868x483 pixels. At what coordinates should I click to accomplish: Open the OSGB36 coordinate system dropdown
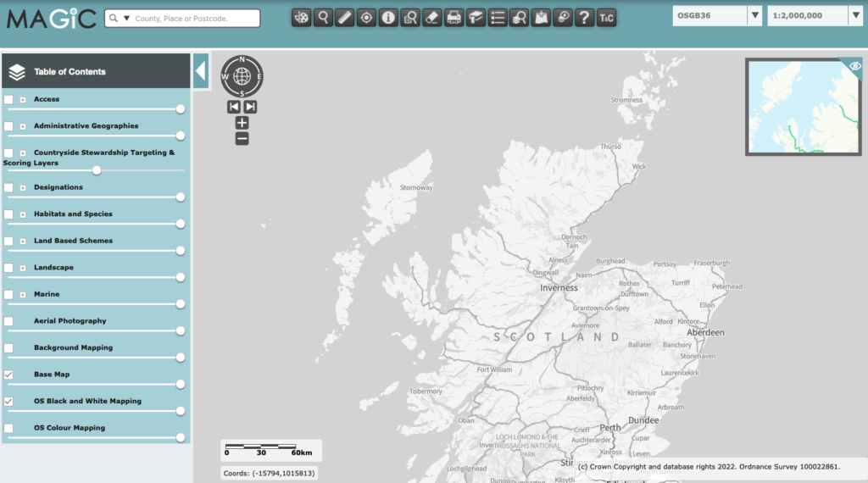pos(754,15)
